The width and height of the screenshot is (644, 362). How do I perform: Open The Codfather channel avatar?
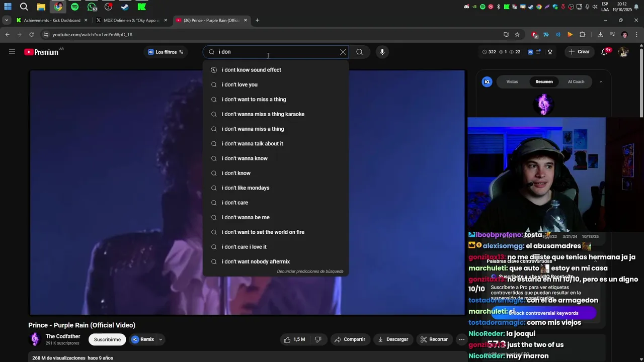pos(35,339)
